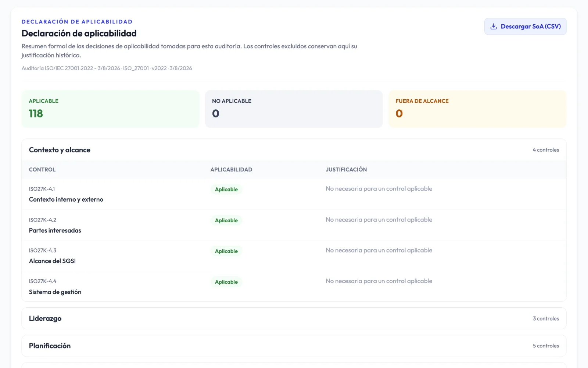Click Aplicable badge for Alcance del SGSI
This screenshot has height=368, width=588.
pos(226,251)
